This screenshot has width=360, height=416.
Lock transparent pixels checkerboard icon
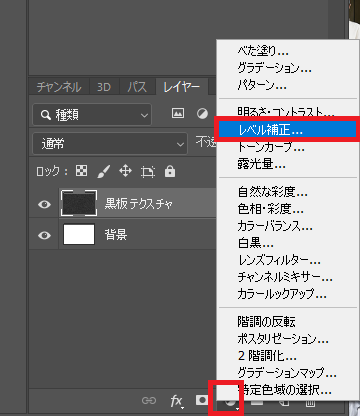pos(82,171)
